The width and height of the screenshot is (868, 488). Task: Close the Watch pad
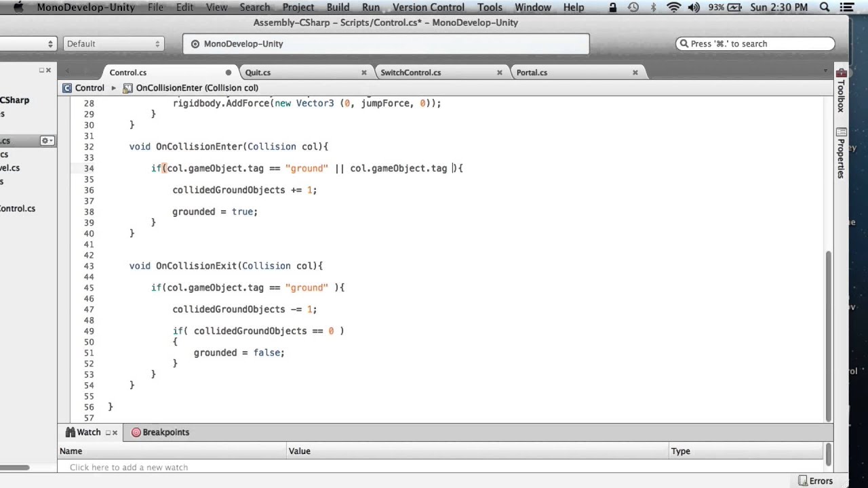coord(115,432)
